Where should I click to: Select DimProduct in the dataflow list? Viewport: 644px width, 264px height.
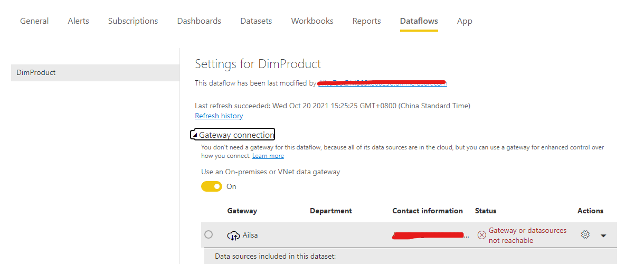[x=95, y=73]
